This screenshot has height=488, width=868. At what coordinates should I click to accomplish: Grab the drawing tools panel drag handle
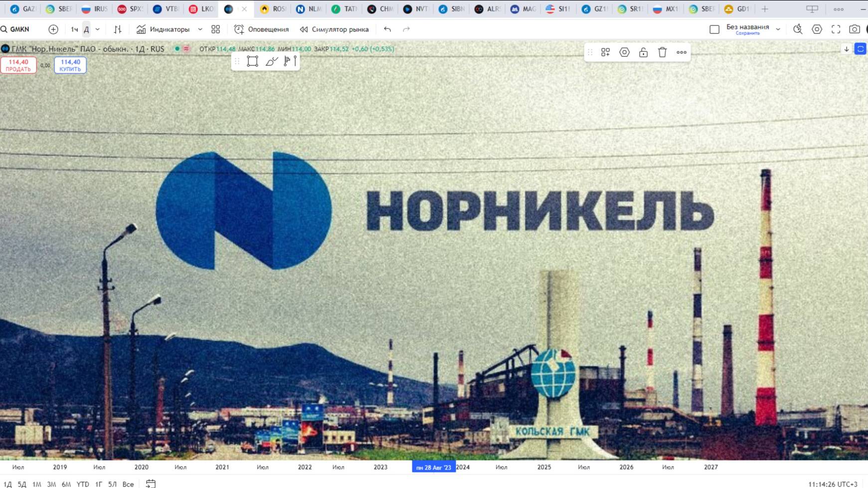pos(237,61)
